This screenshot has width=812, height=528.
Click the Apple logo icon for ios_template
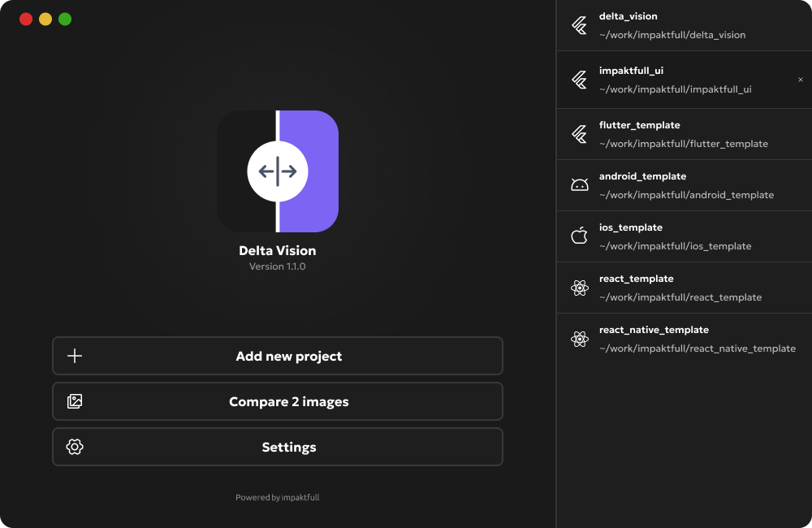pyautogui.click(x=580, y=236)
